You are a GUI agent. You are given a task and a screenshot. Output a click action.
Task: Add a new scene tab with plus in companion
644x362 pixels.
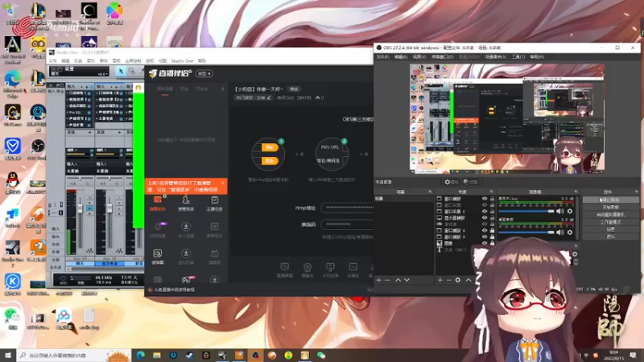tap(223, 88)
